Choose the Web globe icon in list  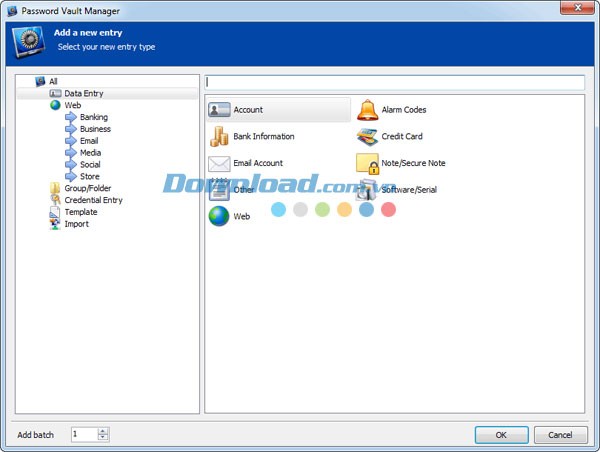pyautogui.click(x=219, y=216)
